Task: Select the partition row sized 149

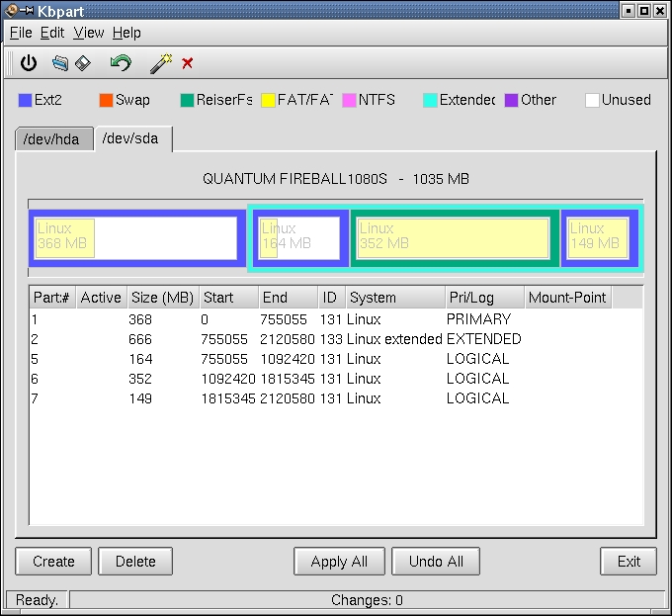Action: click(336, 398)
